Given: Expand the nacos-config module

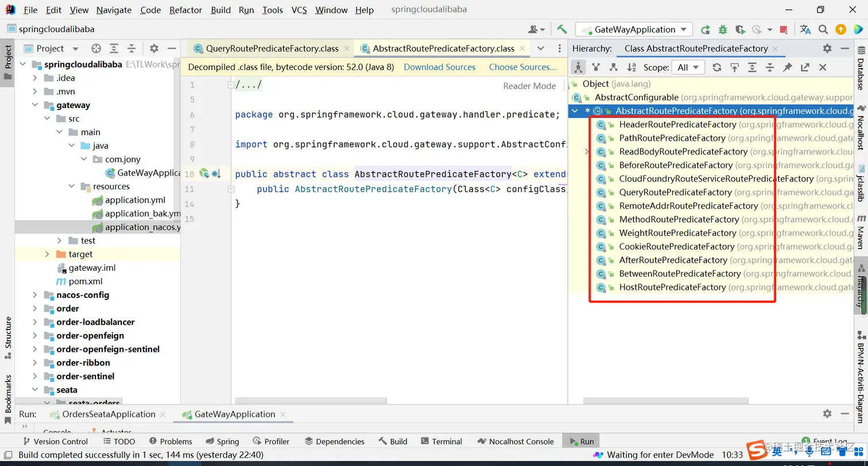Looking at the screenshot, I should click(x=35, y=295).
